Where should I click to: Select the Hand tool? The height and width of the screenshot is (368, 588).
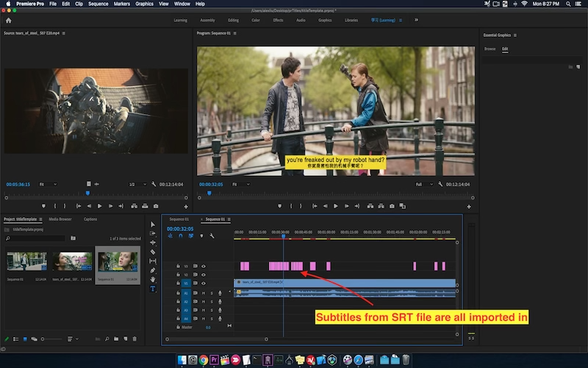[x=153, y=280]
